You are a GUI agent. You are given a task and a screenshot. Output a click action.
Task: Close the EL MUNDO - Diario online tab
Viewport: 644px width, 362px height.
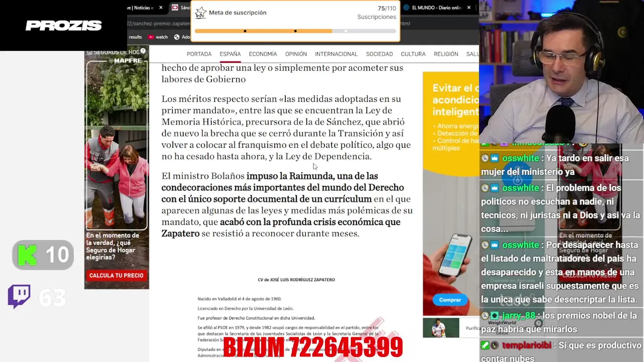coord(469,8)
